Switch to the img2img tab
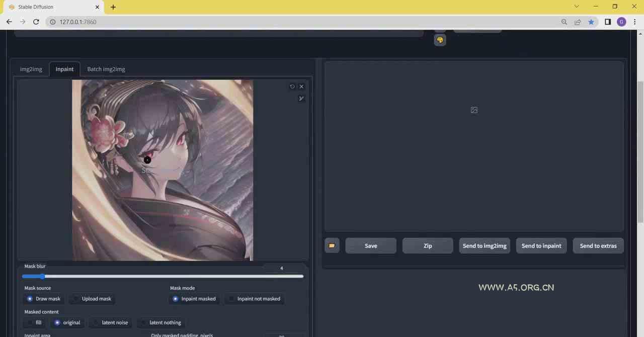 click(31, 69)
